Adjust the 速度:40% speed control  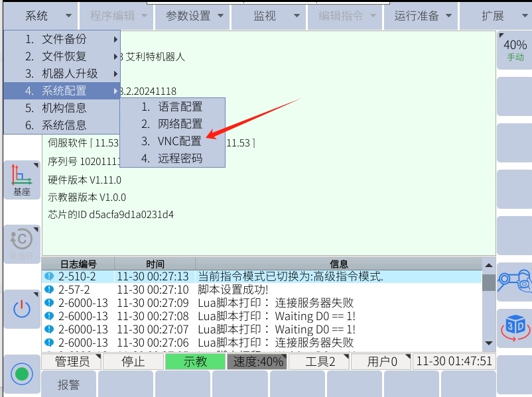pos(256,362)
